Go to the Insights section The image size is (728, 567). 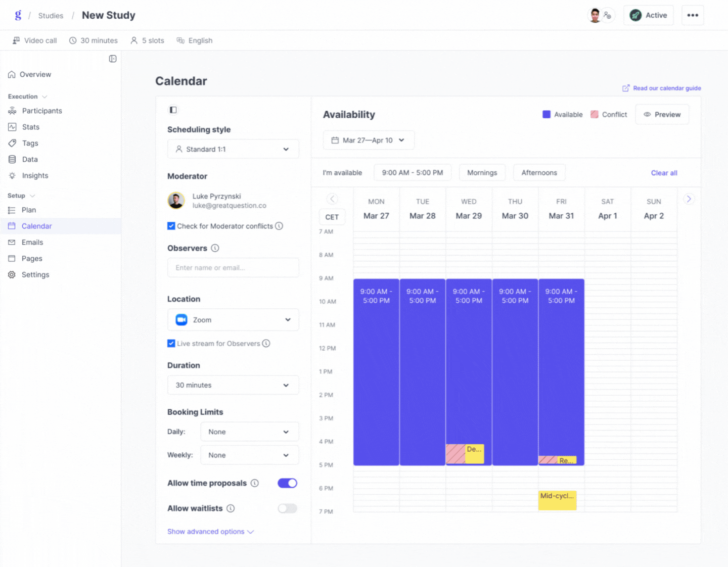pos(35,175)
